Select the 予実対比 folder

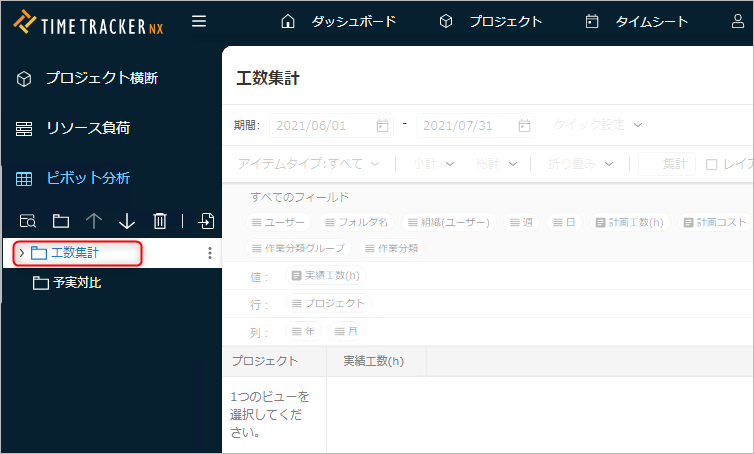(76, 283)
